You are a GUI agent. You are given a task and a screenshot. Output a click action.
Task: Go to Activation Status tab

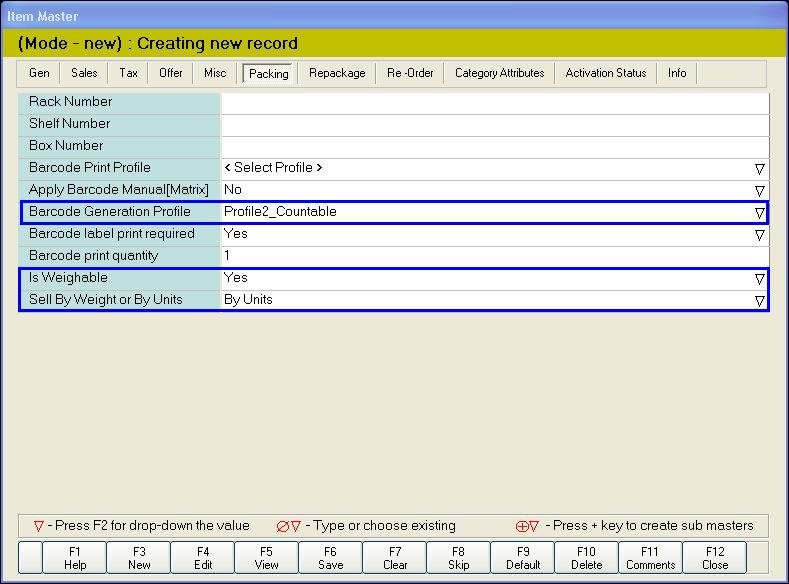coord(605,73)
